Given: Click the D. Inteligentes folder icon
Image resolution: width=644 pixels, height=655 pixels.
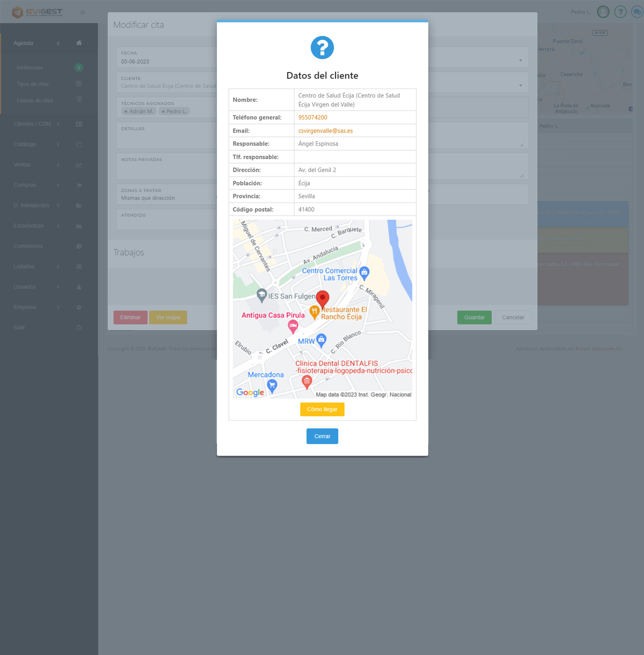Looking at the screenshot, I should click(79, 205).
